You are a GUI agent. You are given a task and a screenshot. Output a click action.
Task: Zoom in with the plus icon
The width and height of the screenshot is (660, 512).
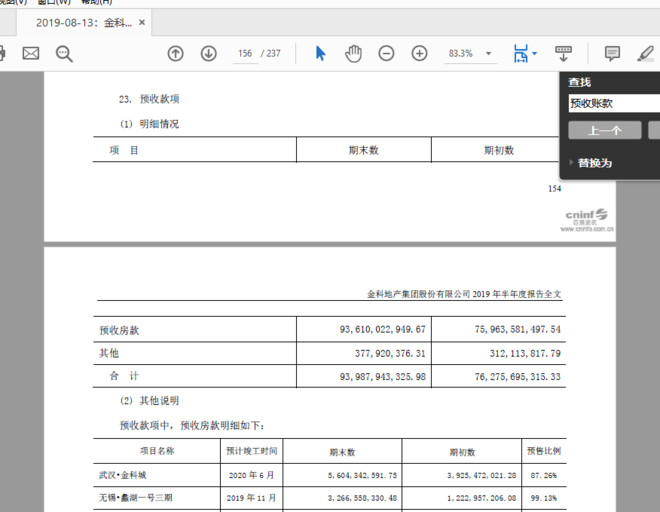[419, 53]
